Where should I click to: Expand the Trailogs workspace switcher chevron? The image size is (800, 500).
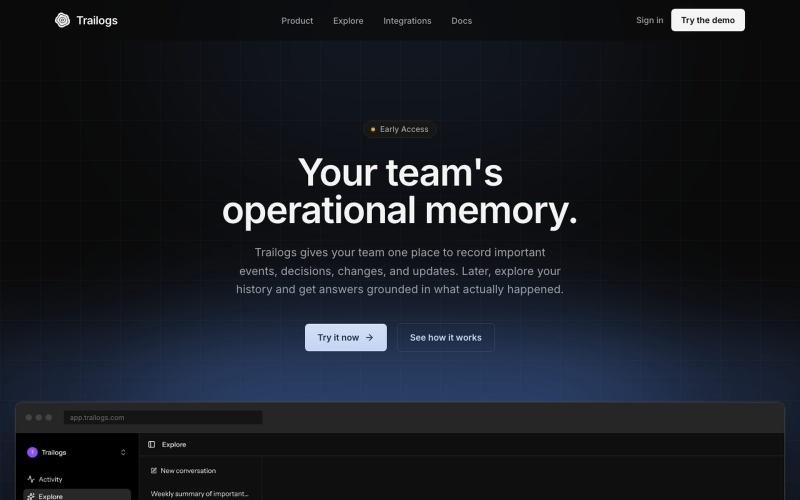point(123,453)
